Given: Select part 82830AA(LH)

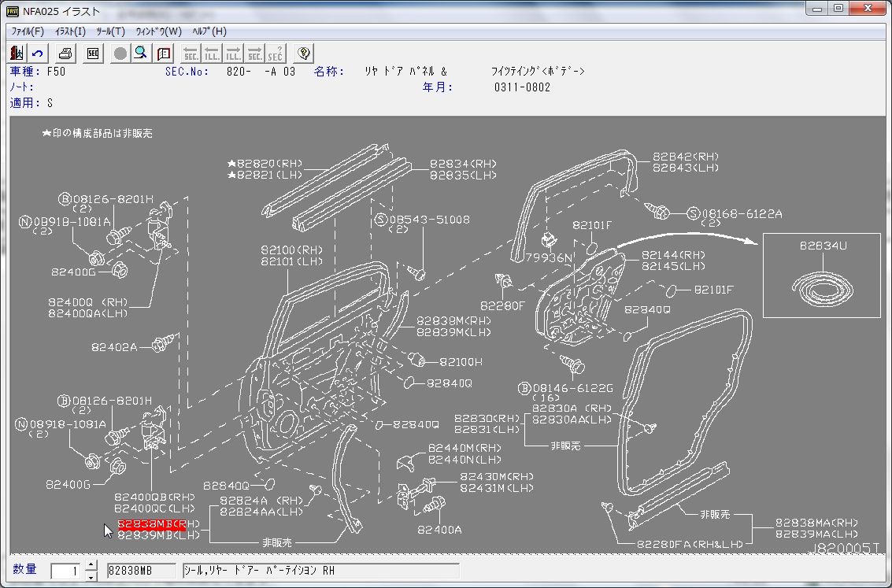Looking at the screenshot, I should 572,420.
